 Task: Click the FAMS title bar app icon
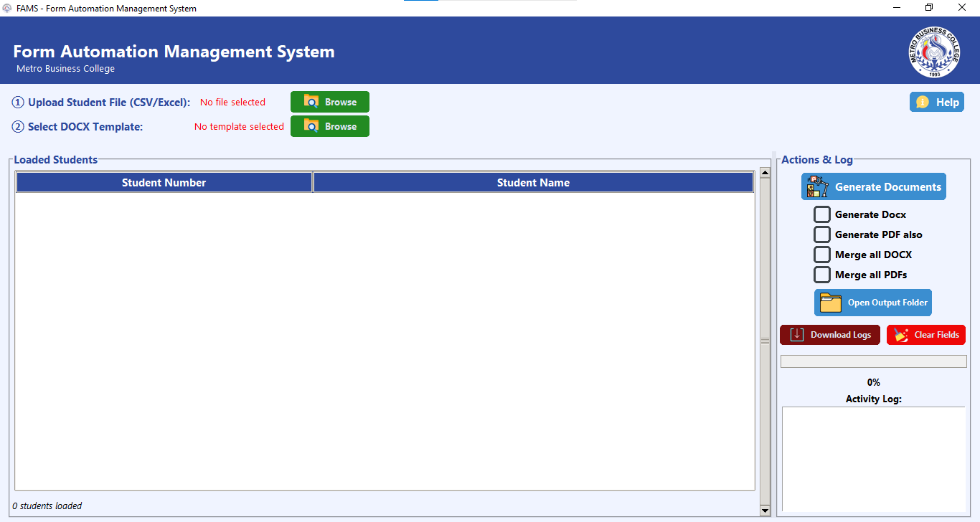point(7,9)
